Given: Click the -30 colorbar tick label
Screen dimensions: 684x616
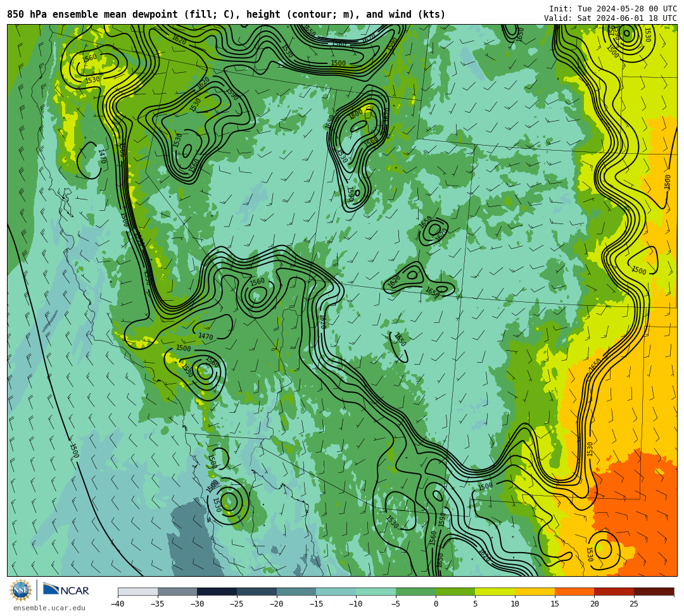Looking at the screenshot, I should [197, 604].
